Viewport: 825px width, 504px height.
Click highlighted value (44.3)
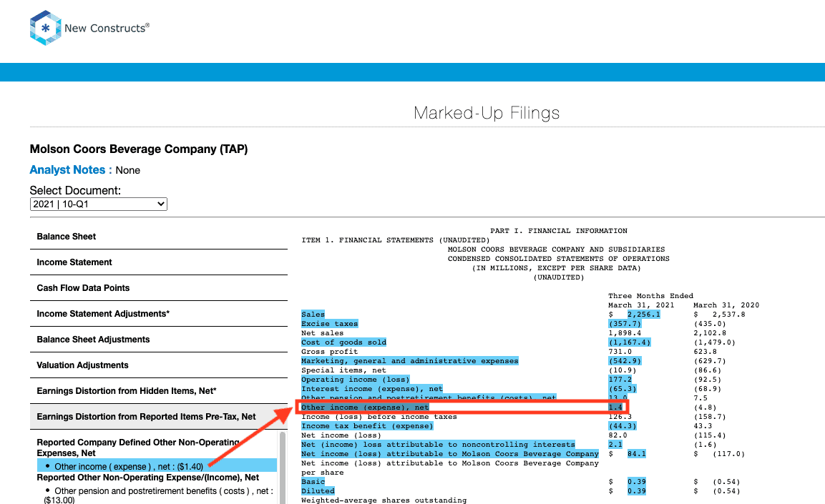[x=623, y=426]
